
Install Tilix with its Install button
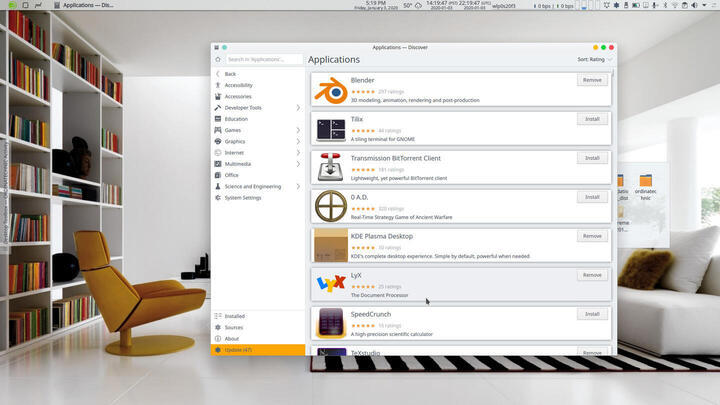pos(592,119)
